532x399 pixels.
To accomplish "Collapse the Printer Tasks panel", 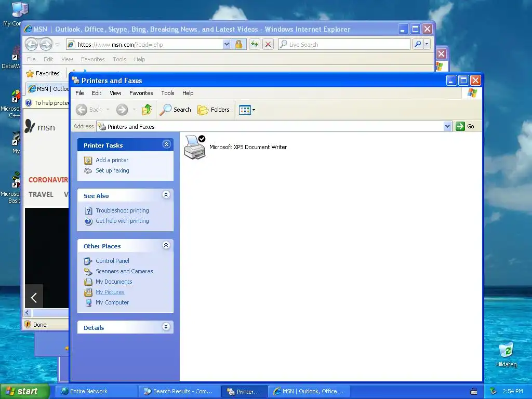I will 166,144.
